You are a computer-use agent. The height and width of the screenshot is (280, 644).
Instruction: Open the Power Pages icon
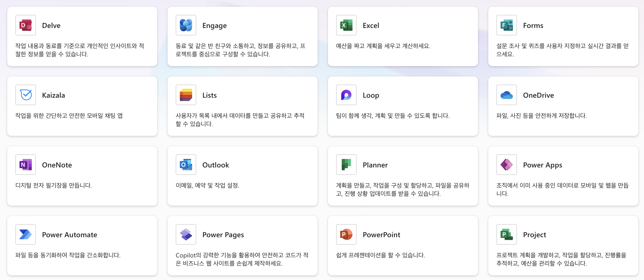pyautogui.click(x=186, y=234)
